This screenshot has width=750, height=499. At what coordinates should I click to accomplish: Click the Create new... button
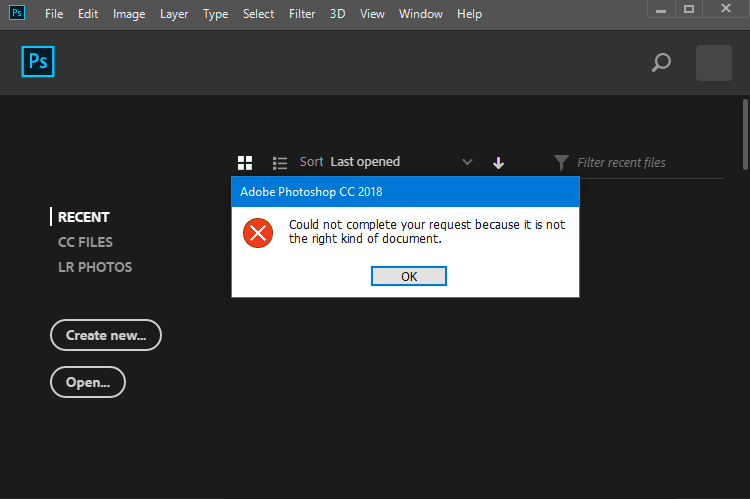tap(106, 335)
